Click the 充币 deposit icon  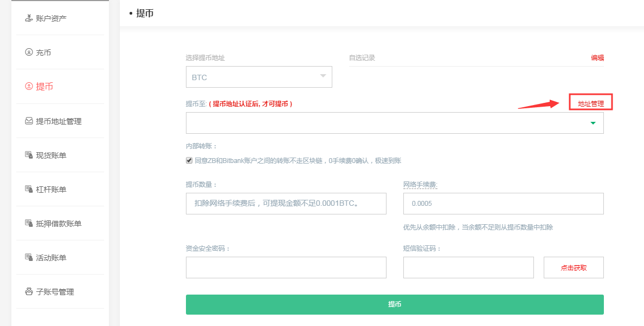(28, 52)
